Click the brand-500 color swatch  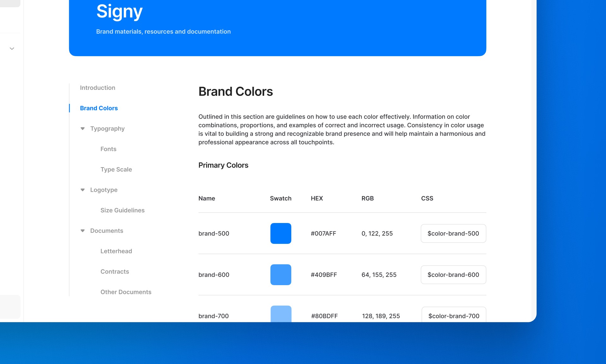click(x=281, y=233)
